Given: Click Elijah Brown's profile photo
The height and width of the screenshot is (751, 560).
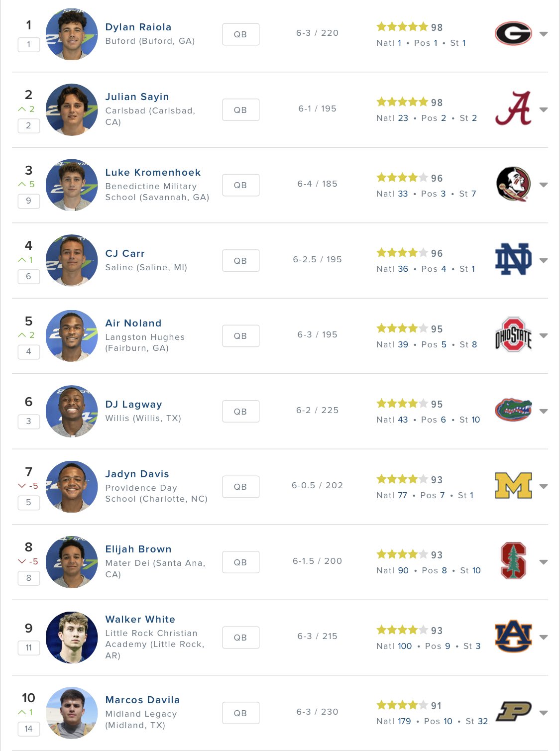Looking at the screenshot, I should tap(72, 562).
